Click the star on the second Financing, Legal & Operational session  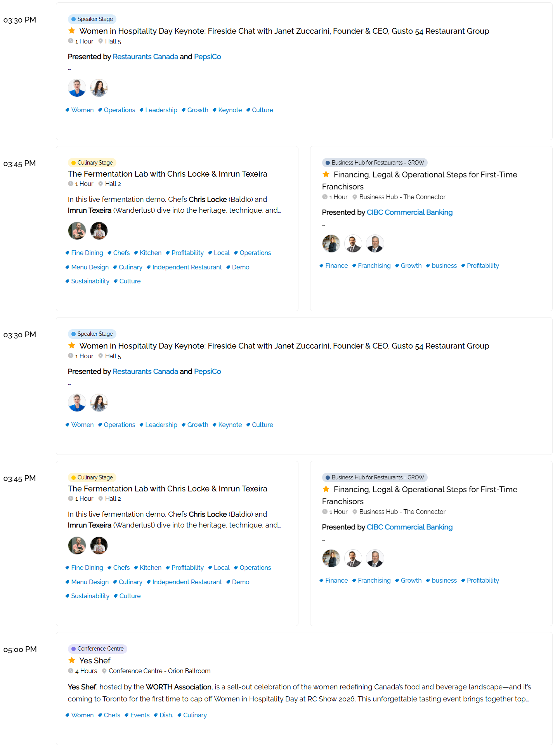point(326,489)
